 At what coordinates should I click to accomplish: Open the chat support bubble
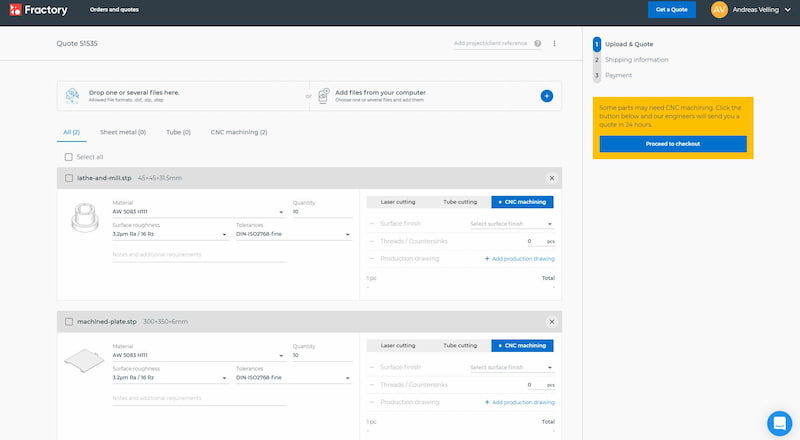coord(779,421)
